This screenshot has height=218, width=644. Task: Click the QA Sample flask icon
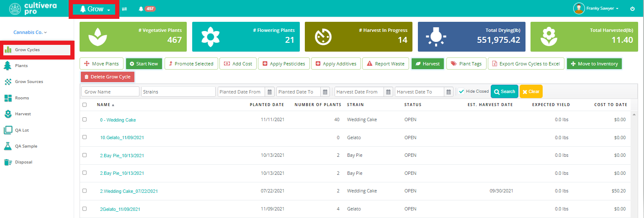[x=8, y=146]
